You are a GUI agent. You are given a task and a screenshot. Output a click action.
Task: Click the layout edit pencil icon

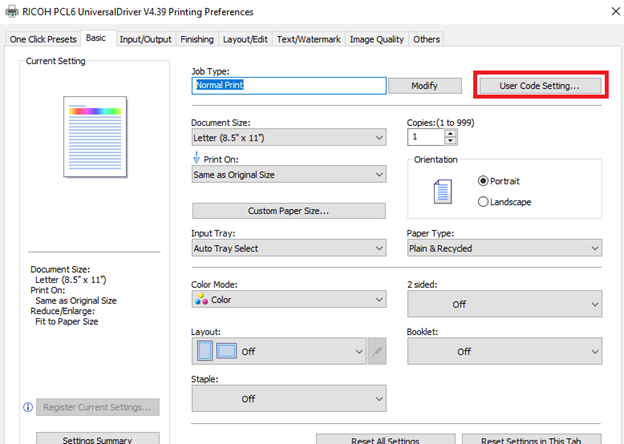[x=377, y=351]
